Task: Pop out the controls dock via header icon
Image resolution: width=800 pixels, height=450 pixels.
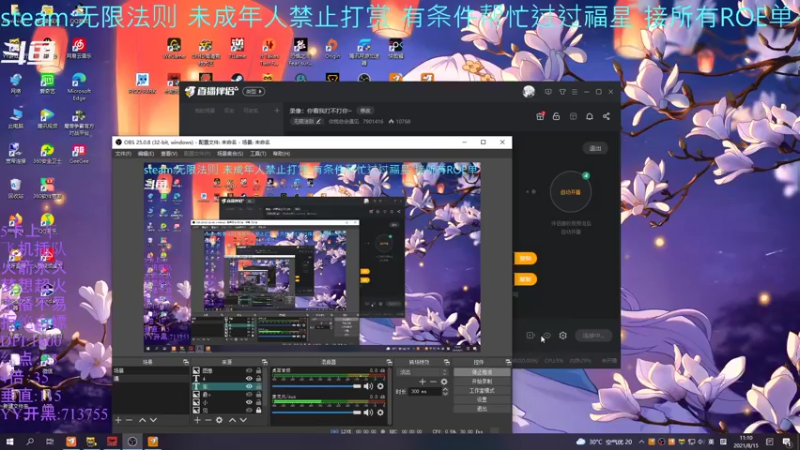Action: click(x=508, y=362)
